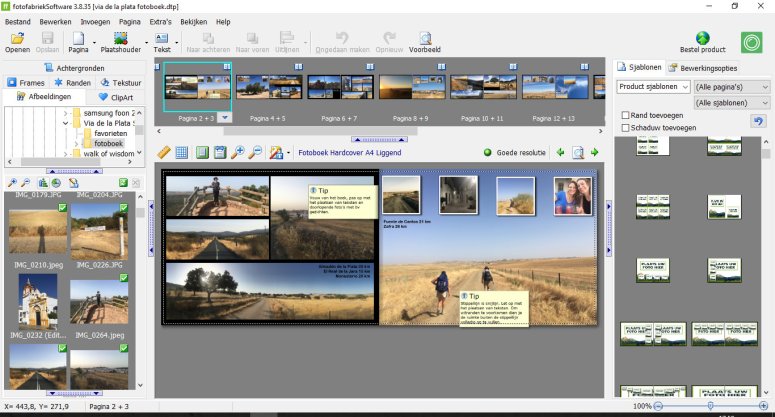Click the green book layout icon
The height and width of the screenshot is (417, 775).
click(202, 153)
